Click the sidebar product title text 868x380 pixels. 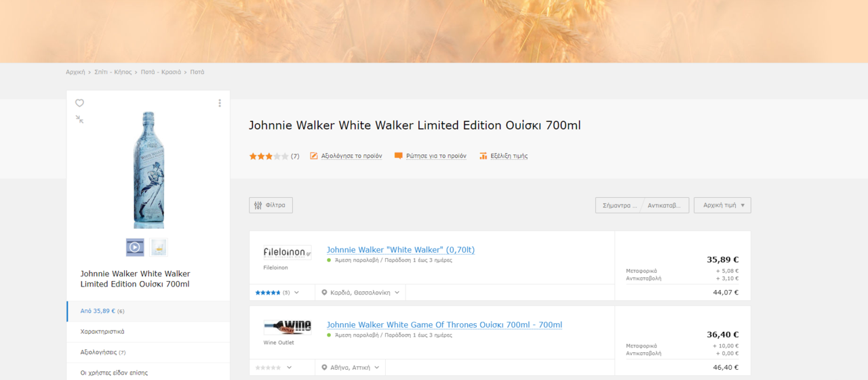click(x=136, y=279)
